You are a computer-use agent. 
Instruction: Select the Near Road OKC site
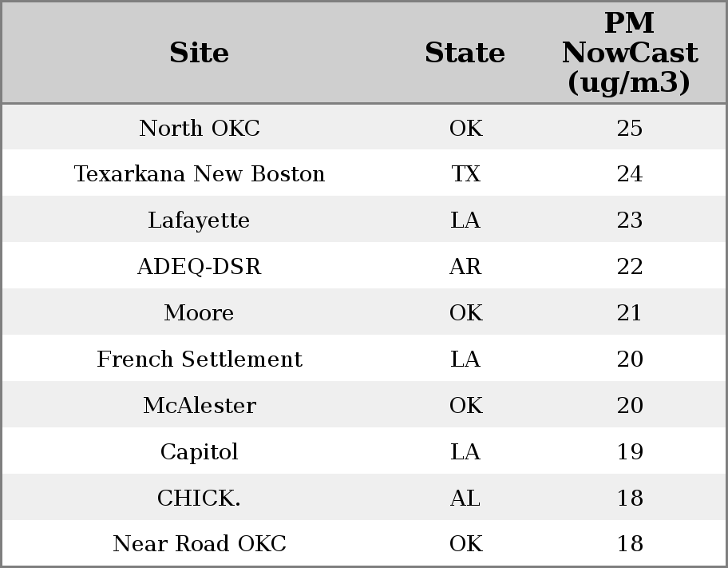(199, 544)
